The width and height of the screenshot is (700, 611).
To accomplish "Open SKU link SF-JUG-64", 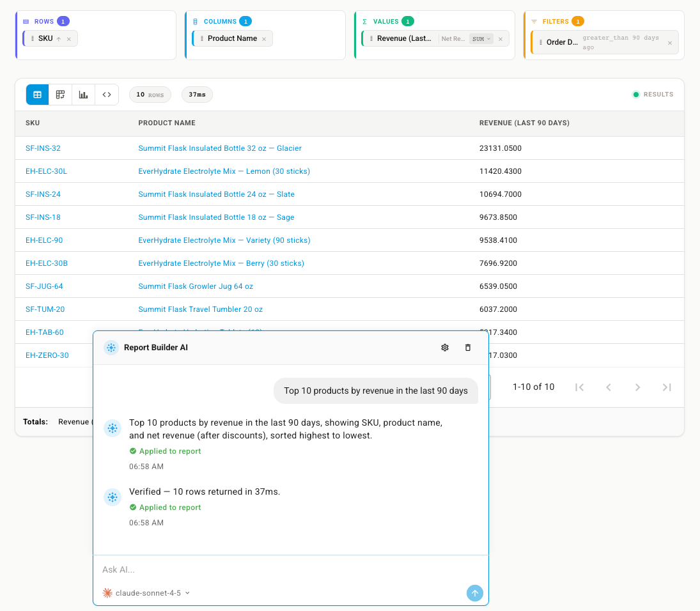I will (x=44, y=286).
